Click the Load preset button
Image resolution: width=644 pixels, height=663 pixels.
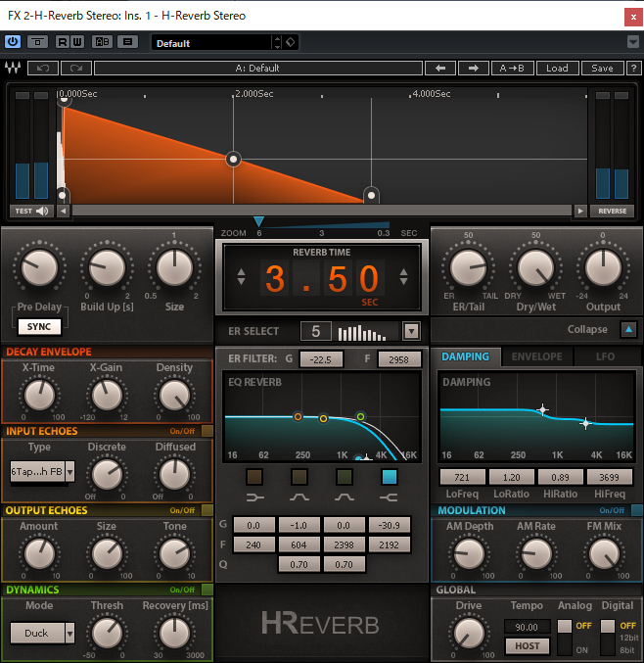557,69
